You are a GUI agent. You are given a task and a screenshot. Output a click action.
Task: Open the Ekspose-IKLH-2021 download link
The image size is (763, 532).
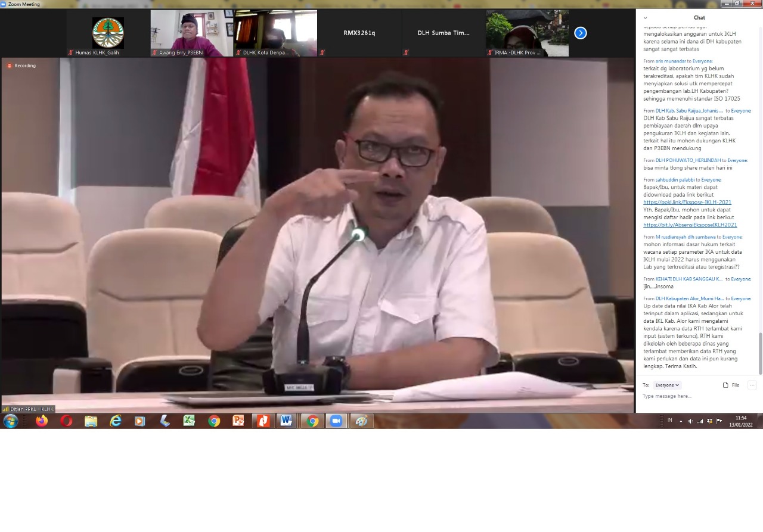[687, 203]
